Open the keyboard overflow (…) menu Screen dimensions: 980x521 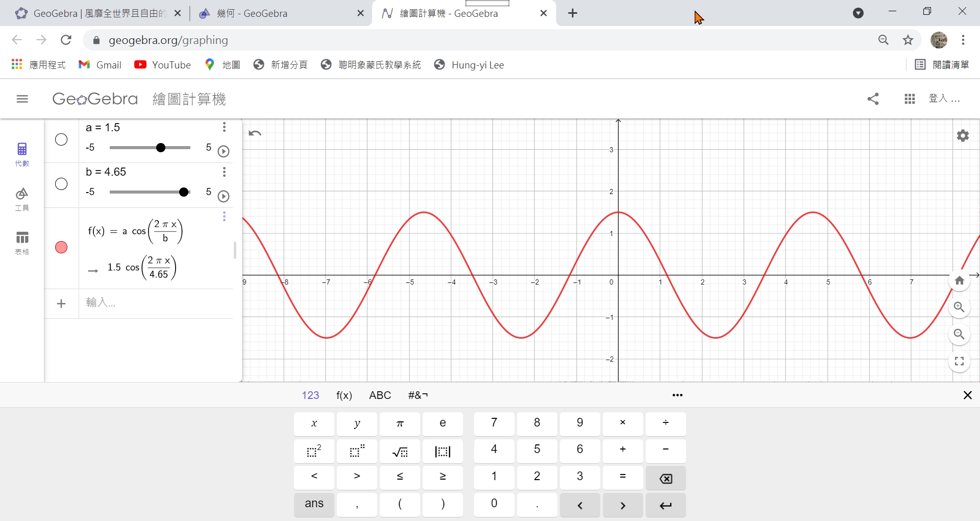(677, 395)
